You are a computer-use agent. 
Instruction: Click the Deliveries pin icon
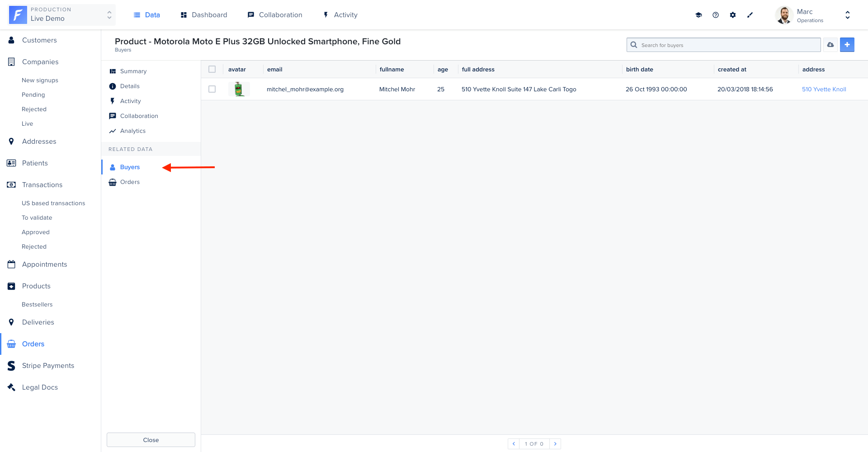11,322
